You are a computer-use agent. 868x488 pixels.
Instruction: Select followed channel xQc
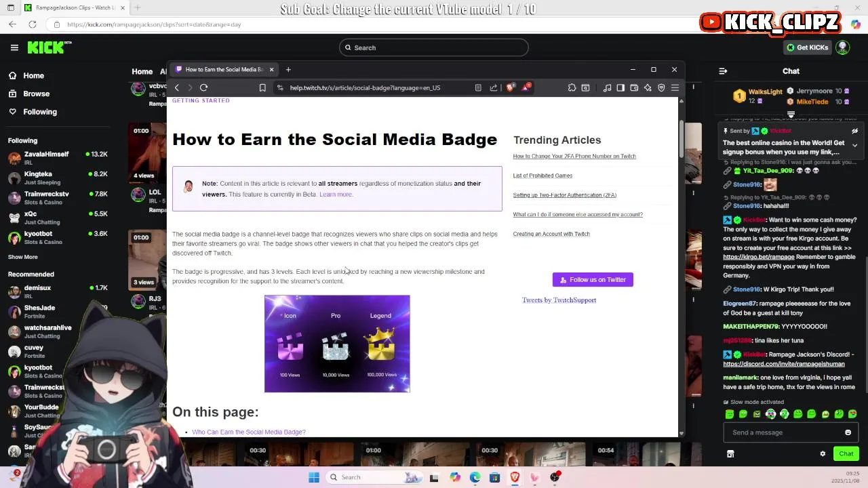(58, 218)
